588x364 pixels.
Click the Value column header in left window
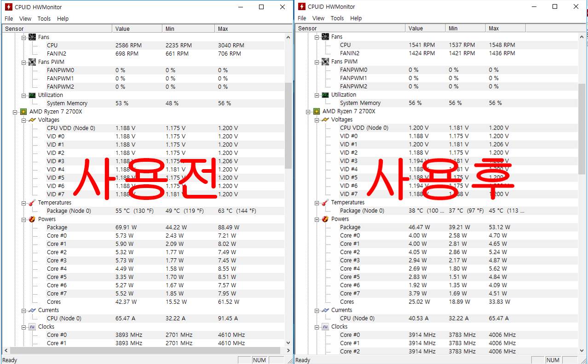click(x=137, y=28)
